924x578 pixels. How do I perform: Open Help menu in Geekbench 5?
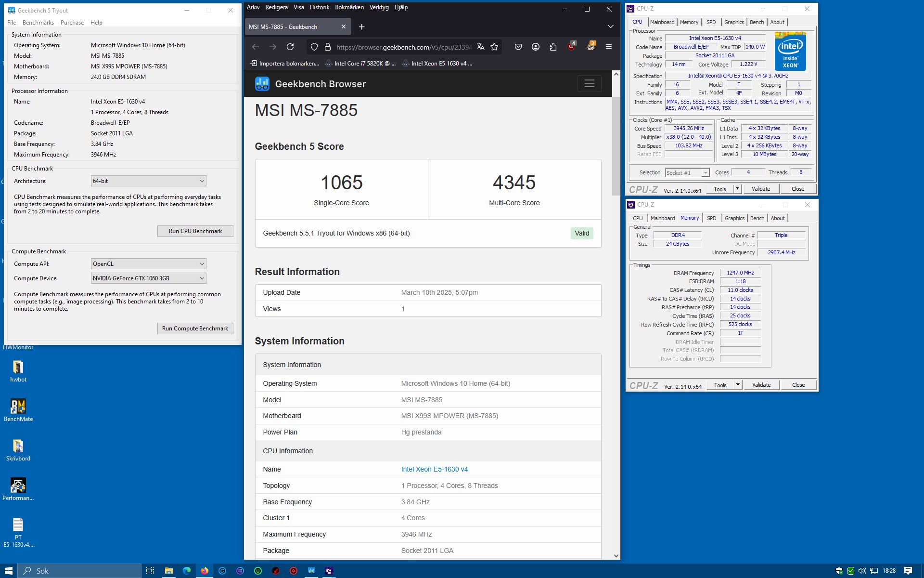(96, 23)
